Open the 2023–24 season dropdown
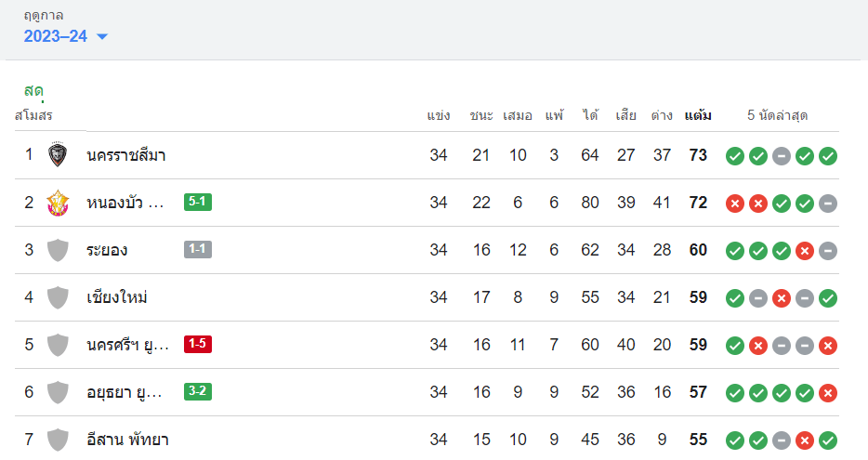 (x=66, y=36)
